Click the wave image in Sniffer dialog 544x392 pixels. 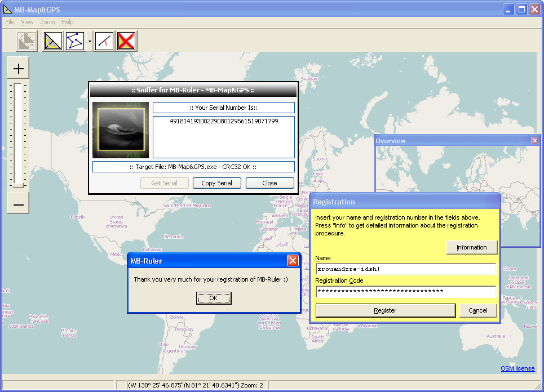(121, 130)
